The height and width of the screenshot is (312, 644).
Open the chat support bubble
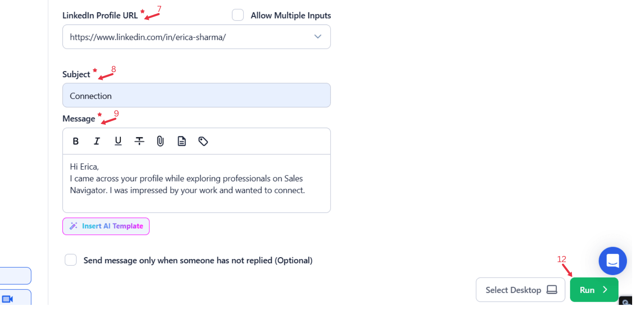[612, 261]
